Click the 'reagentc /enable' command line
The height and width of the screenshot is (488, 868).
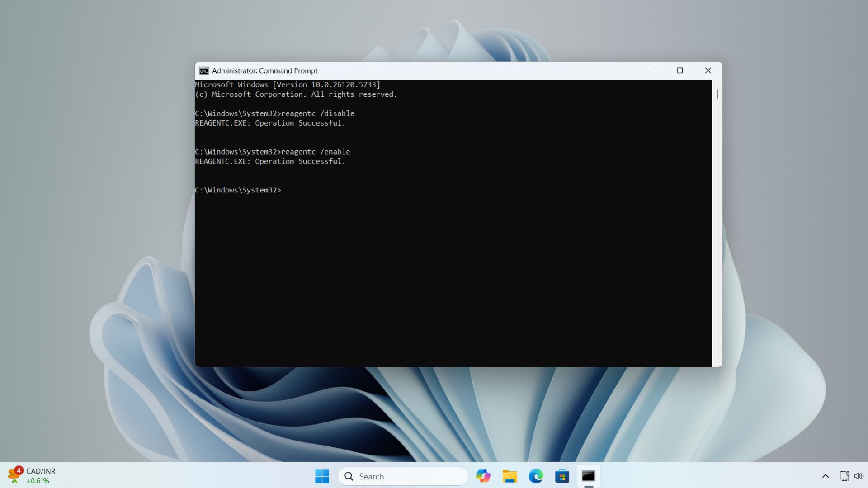(x=272, y=152)
